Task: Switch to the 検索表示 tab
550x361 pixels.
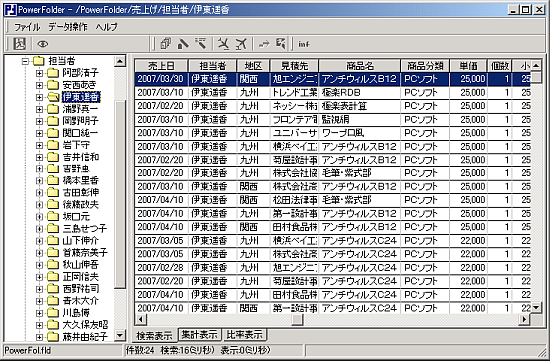Action: (154, 335)
